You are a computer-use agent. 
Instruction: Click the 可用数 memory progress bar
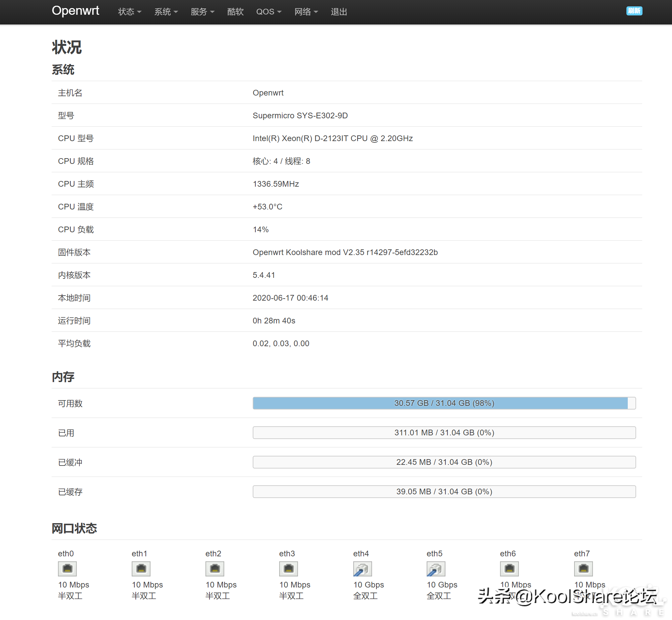click(x=444, y=403)
